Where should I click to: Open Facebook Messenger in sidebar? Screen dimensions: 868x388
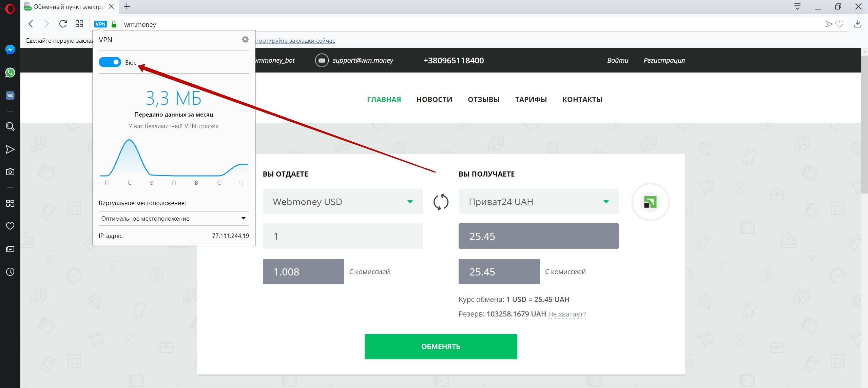(x=10, y=50)
